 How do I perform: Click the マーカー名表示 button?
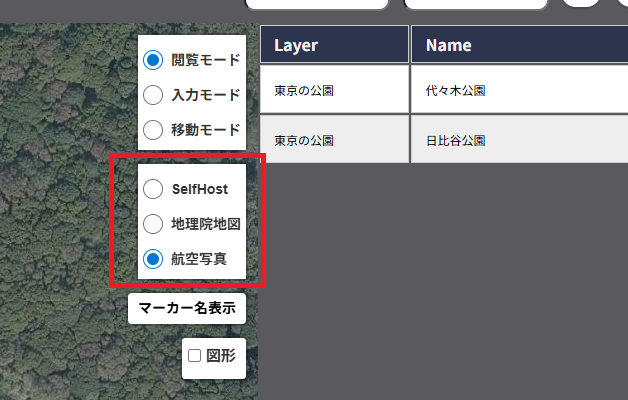(187, 308)
